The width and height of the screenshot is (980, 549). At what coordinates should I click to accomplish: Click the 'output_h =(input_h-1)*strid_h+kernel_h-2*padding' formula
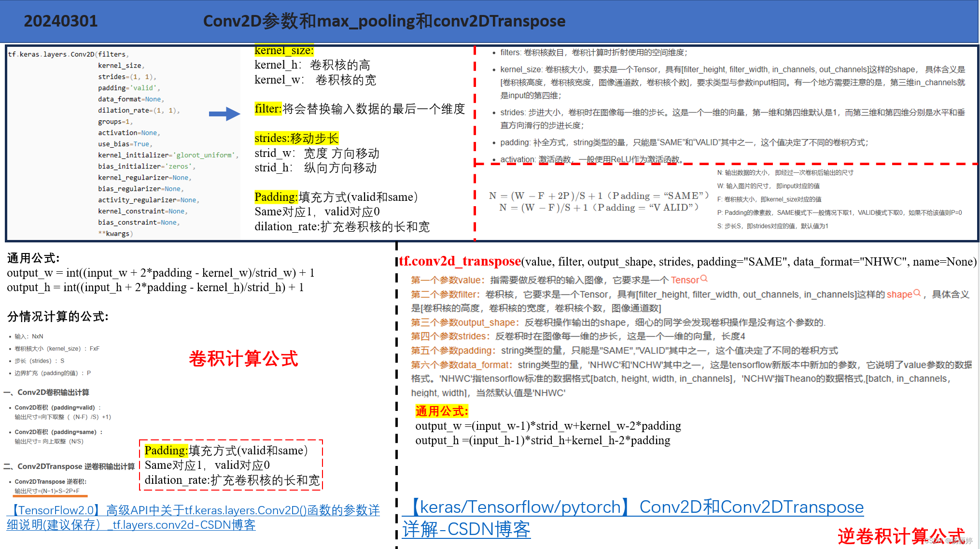[543, 440]
